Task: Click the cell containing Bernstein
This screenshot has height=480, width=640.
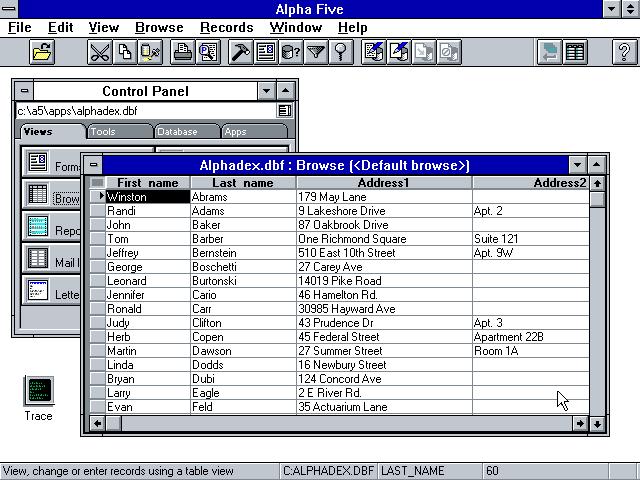Action: [243, 253]
